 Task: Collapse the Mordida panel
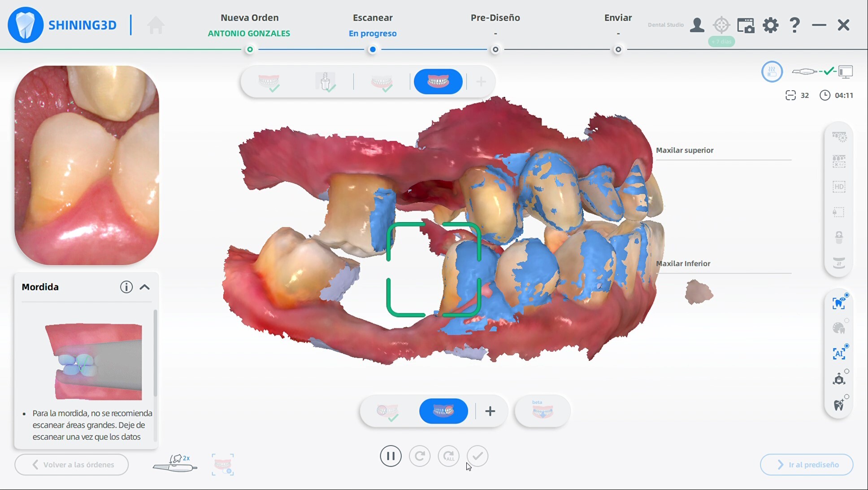pos(144,287)
